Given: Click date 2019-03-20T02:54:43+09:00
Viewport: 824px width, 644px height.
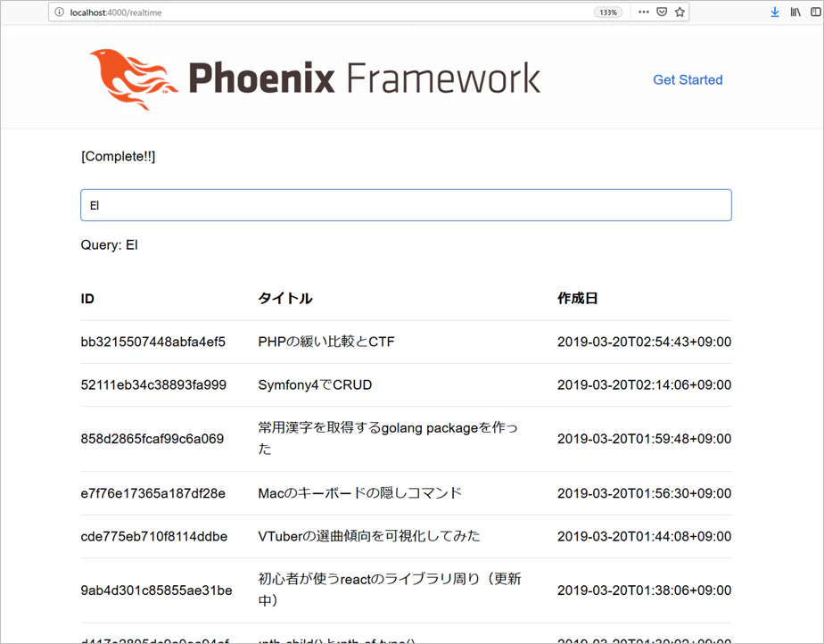Looking at the screenshot, I should pos(644,342).
